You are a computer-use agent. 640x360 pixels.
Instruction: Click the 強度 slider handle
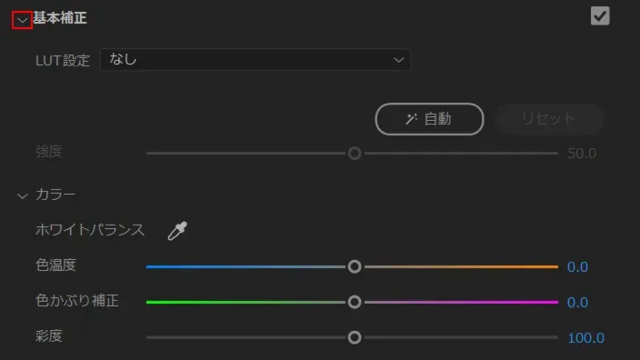pyautogui.click(x=354, y=153)
